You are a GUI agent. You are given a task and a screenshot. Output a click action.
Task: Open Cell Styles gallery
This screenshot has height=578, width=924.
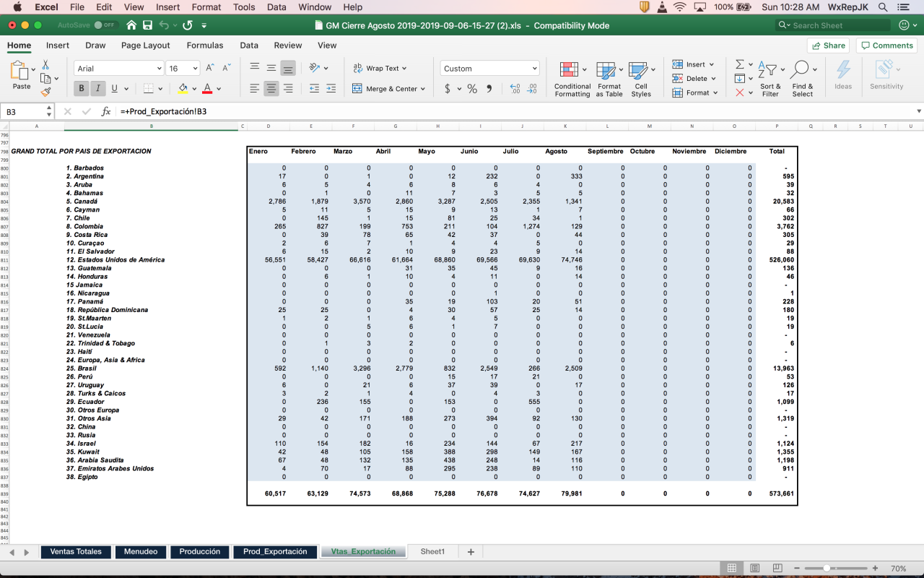[641, 79]
